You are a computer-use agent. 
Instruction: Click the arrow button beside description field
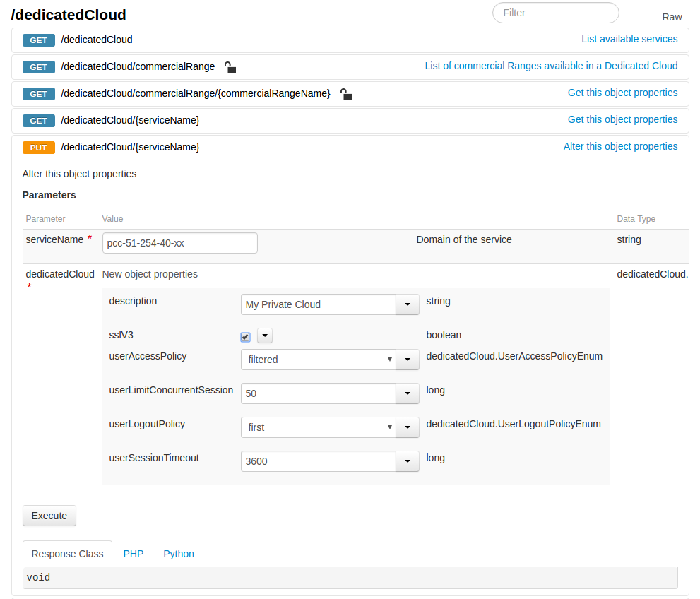point(408,304)
